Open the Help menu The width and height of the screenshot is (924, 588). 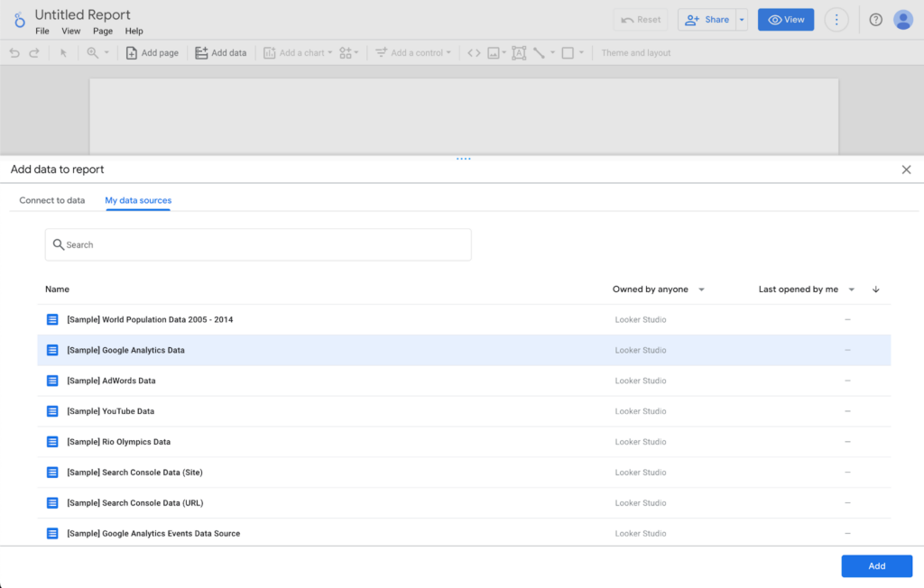click(x=134, y=32)
